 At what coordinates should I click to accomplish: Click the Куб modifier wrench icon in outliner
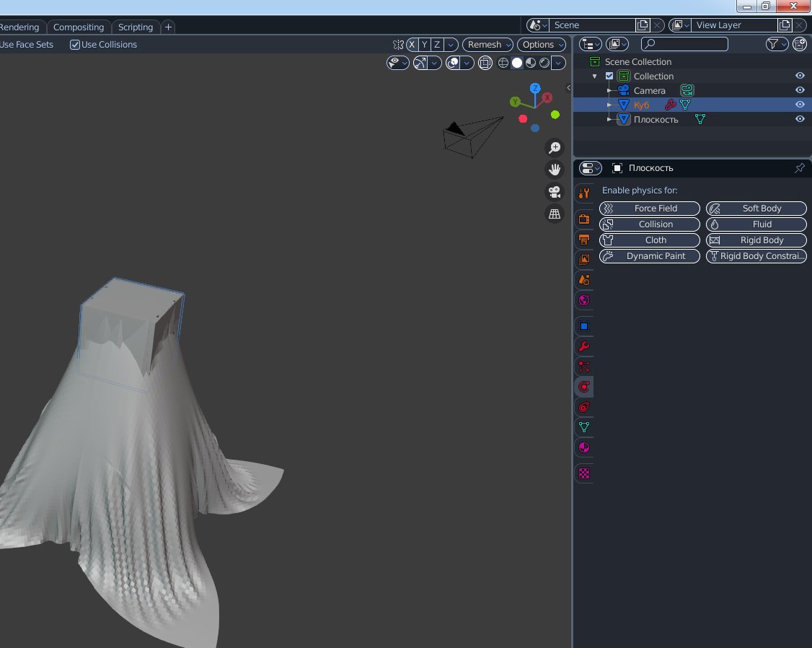[x=670, y=105]
